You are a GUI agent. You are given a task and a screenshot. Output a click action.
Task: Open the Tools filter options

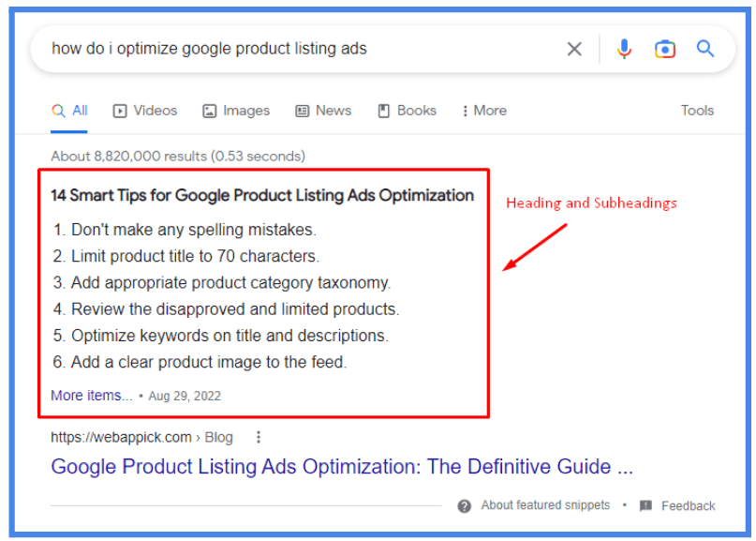[x=697, y=111]
